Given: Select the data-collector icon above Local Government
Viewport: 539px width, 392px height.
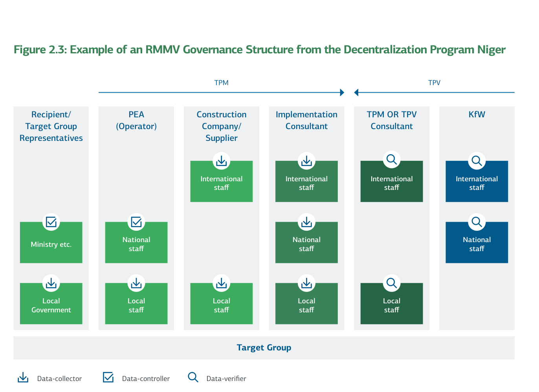Looking at the screenshot, I should [x=51, y=283].
